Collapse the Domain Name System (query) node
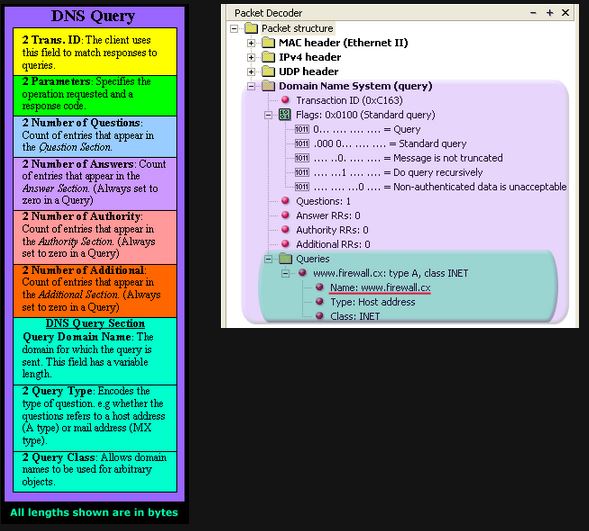The width and height of the screenshot is (589, 531). (x=251, y=86)
